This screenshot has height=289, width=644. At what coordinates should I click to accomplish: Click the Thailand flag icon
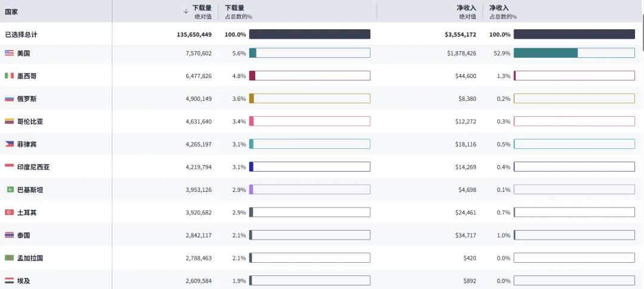[9, 235]
